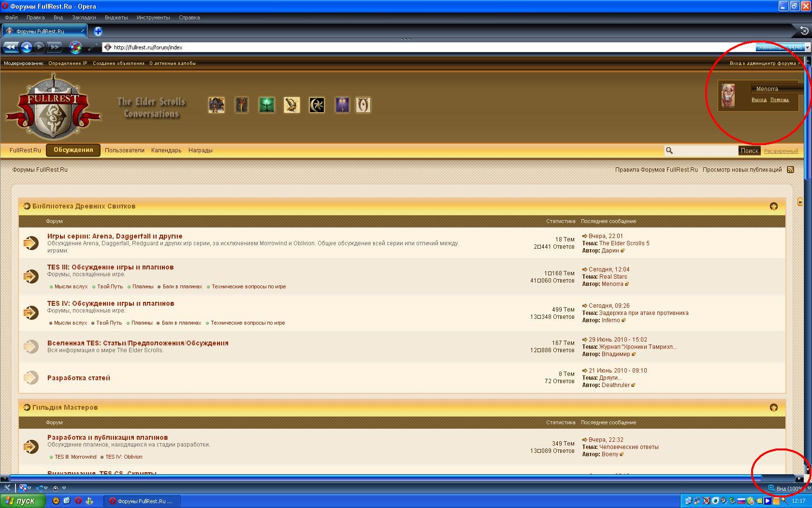Viewport: 812px width, 508px height.
Task: Collapse the Библиотека Древних Свитков category
Action: coord(773,207)
